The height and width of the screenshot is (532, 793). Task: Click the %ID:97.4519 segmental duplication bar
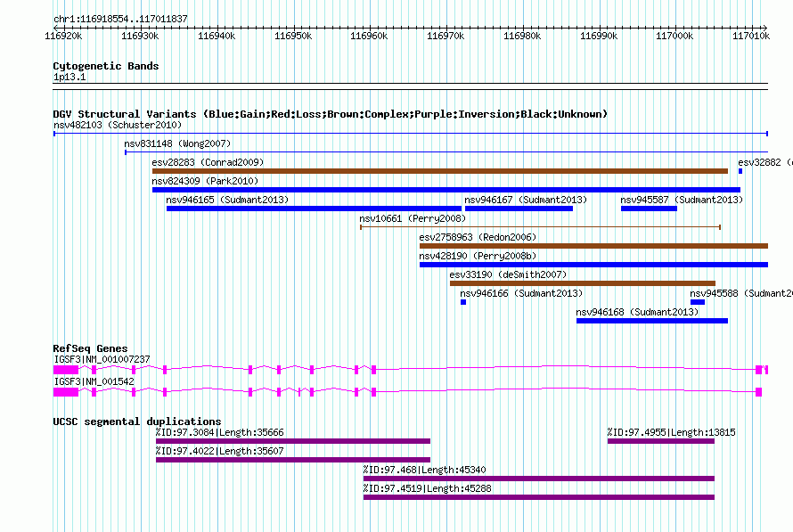click(539, 497)
